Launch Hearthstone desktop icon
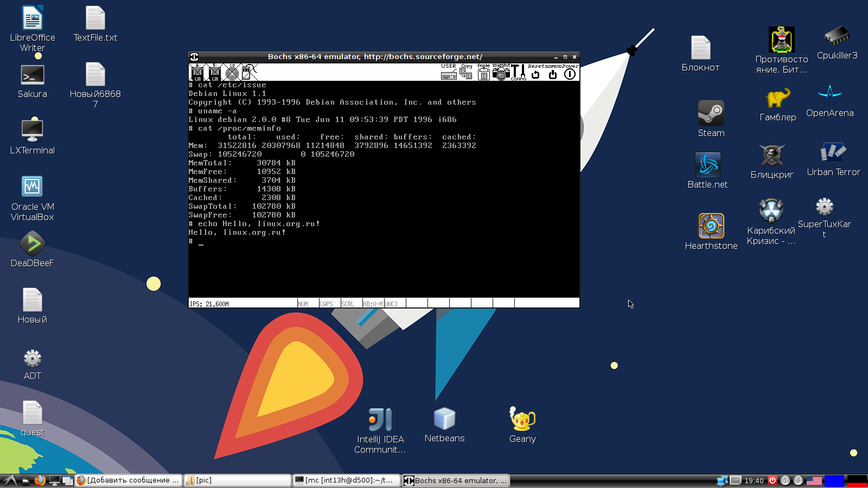This screenshot has width=868, height=488. (711, 232)
